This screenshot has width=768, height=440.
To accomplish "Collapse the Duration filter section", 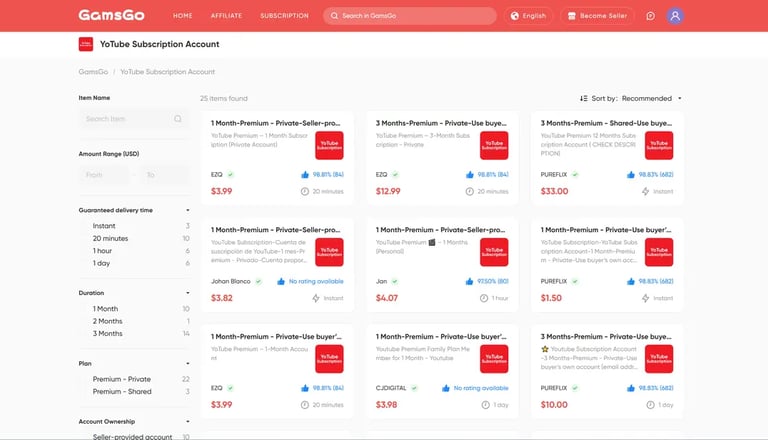I will [x=188, y=293].
